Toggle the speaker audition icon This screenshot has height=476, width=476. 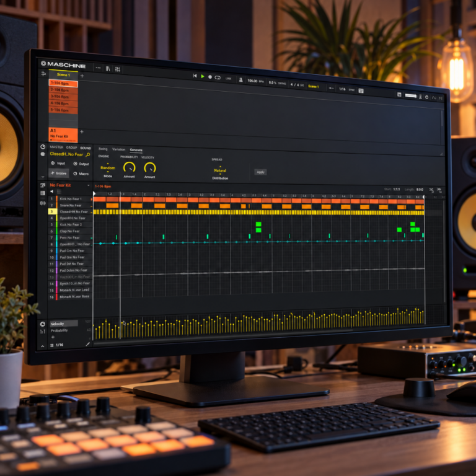[51, 192]
